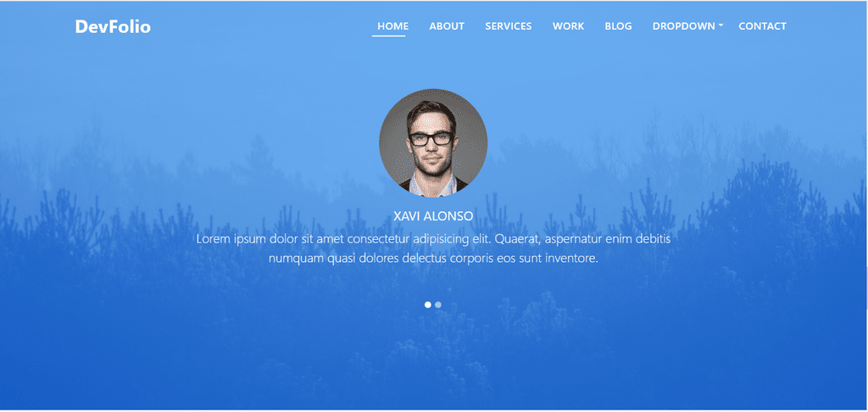Click the circular profile photo
This screenshot has width=868, height=412.
[x=433, y=143]
